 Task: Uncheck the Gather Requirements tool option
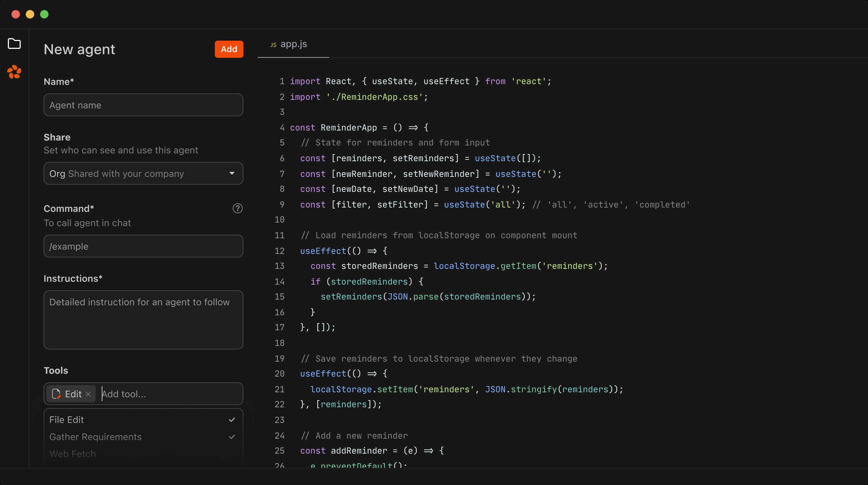[x=143, y=437]
